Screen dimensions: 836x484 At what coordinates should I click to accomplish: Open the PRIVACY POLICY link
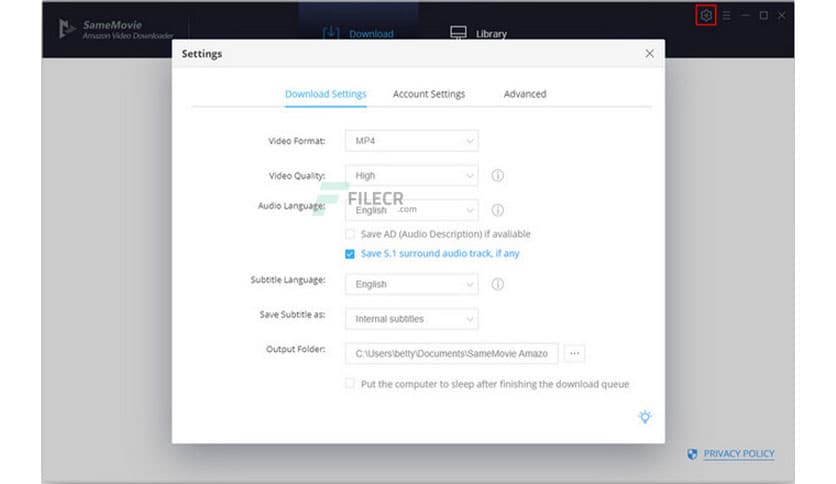click(739, 454)
